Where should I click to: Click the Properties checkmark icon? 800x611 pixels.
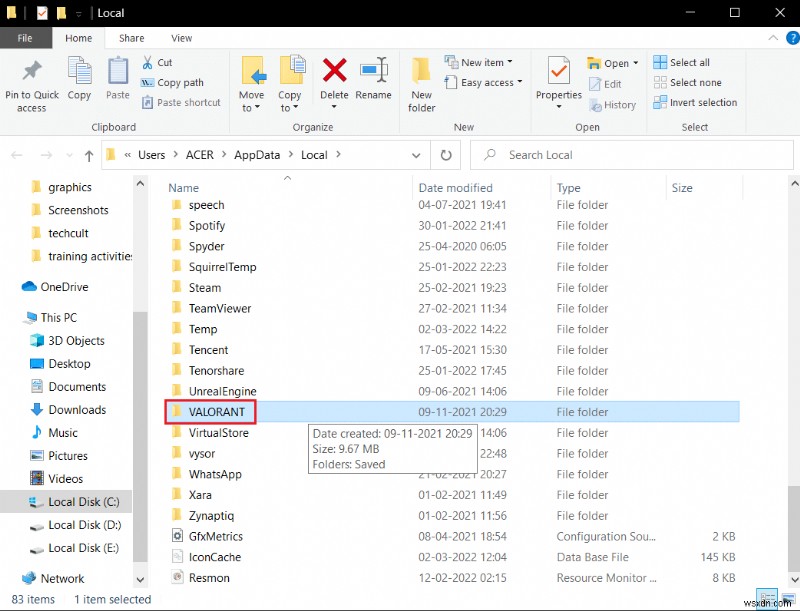[559, 71]
